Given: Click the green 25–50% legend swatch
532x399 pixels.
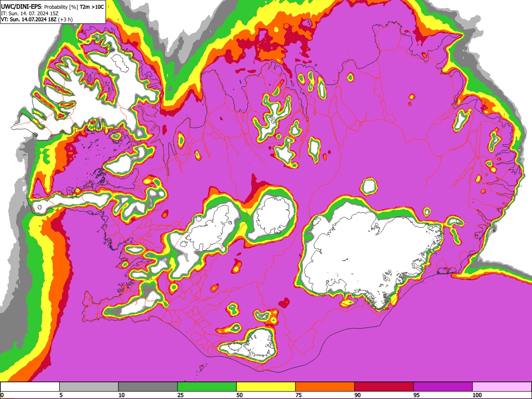Looking at the screenshot, I should [207, 387].
